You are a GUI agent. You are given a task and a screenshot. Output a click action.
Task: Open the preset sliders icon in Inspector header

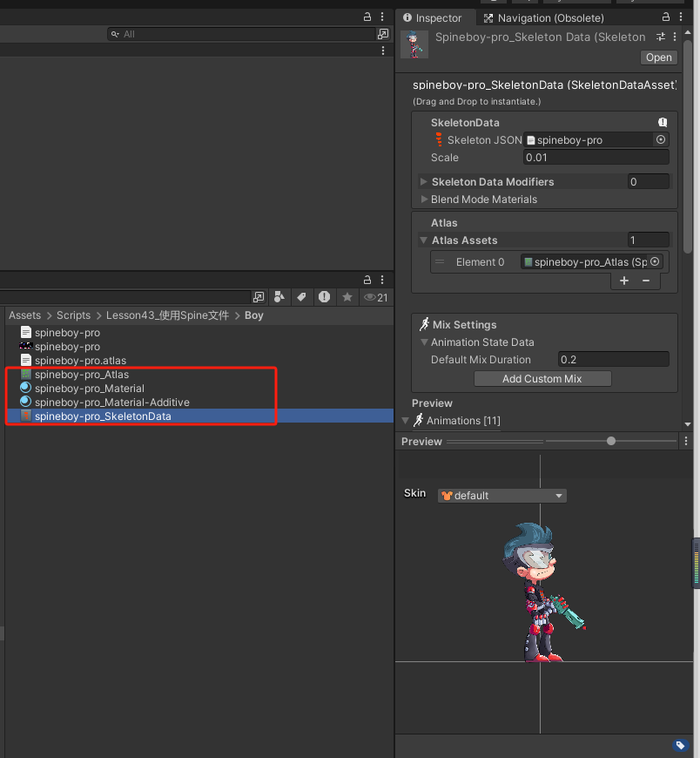tap(661, 37)
